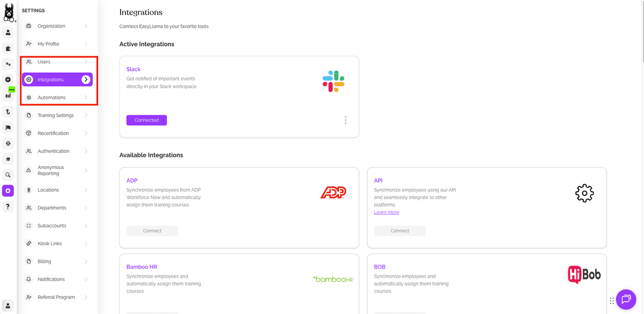Viewport: 644px width, 314px height.
Task: Open the analytics bar chart icon
Action: pos(8,94)
